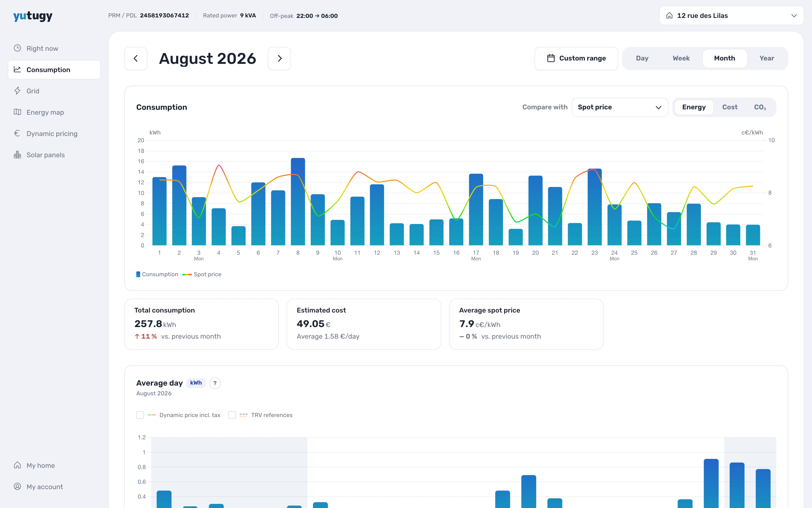Toggle Consumption series in chart legend
Image resolution: width=812 pixels, height=508 pixels.
pos(157,274)
